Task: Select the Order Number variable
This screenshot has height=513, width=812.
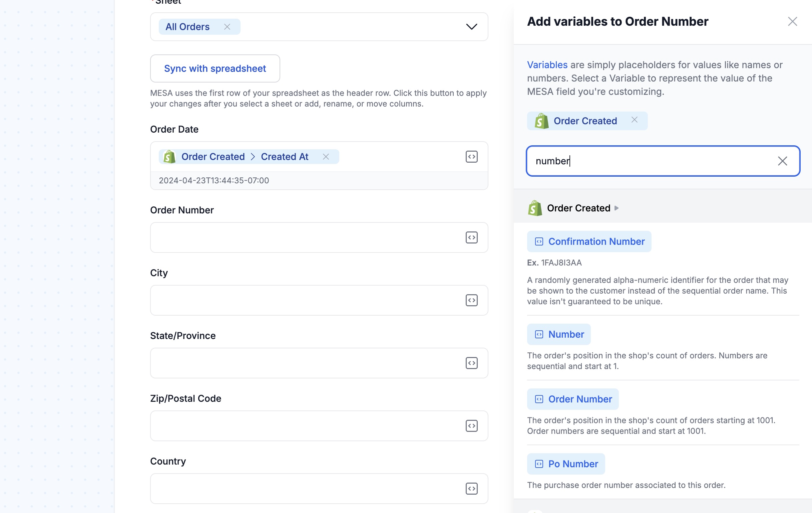Action: tap(572, 399)
